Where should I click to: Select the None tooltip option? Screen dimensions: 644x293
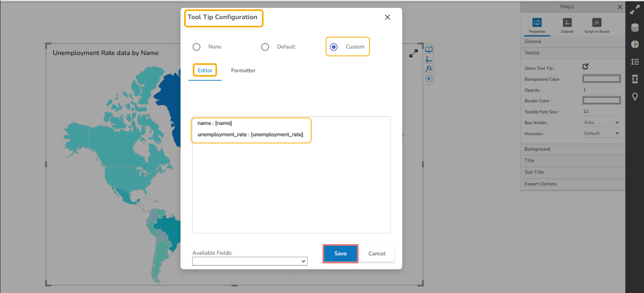click(197, 47)
